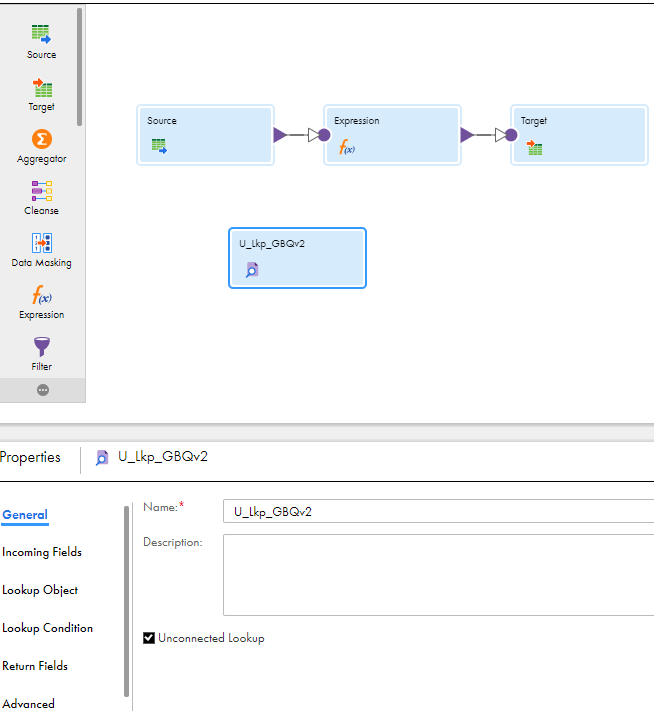The image size is (654, 711).
Task: Open the General properties tab
Action: point(25,515)
